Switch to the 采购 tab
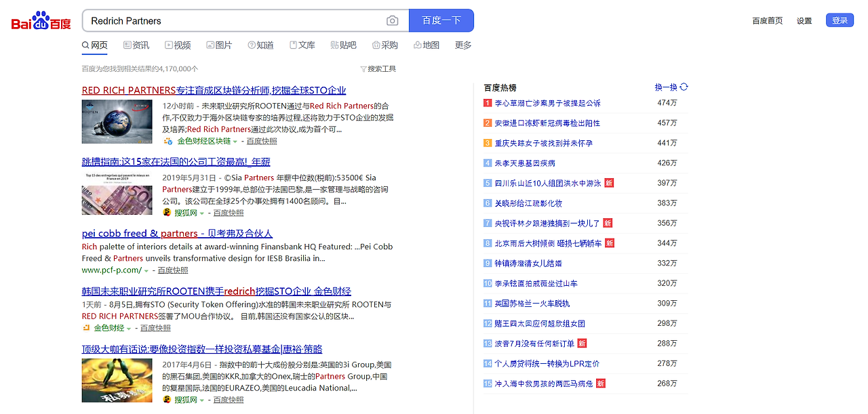868x414 pixels. coord(385,45)
